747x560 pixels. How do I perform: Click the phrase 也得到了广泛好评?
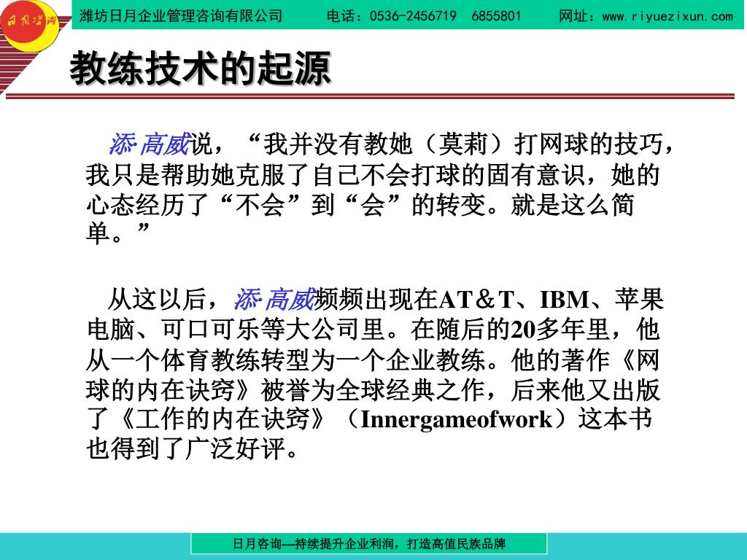(x=186, y=448)
